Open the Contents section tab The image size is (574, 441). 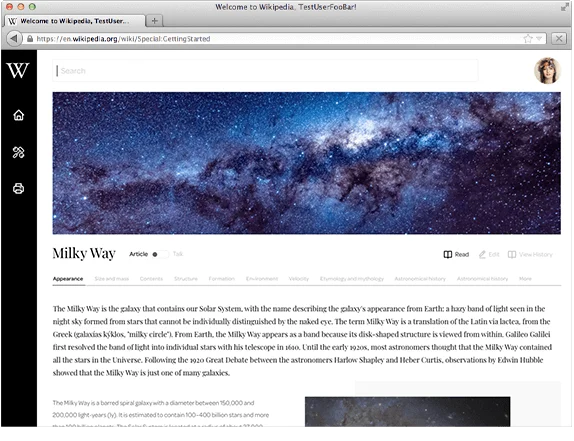[x=151, y=279]
